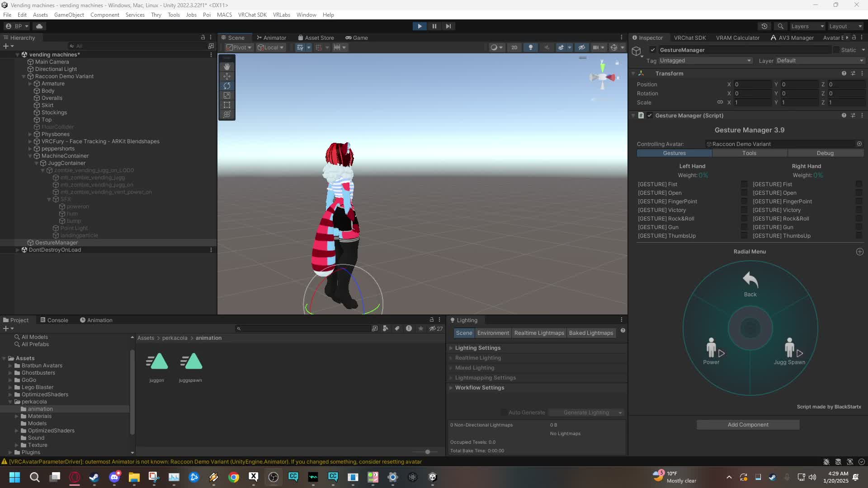Screen dimensions: 868x488
Task: Expand Workflow Settings in Lighting
Action: click(451, 388)
